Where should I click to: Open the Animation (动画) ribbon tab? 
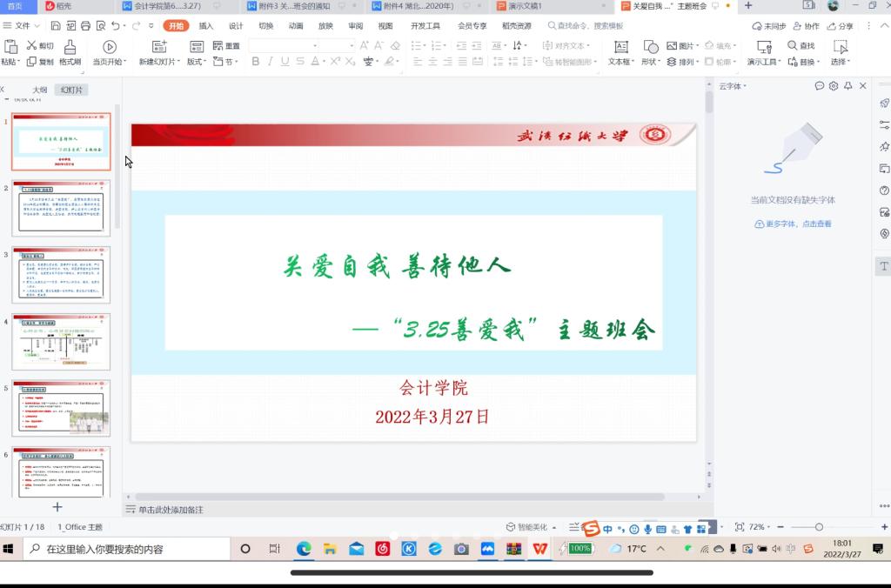pos(296,26)
